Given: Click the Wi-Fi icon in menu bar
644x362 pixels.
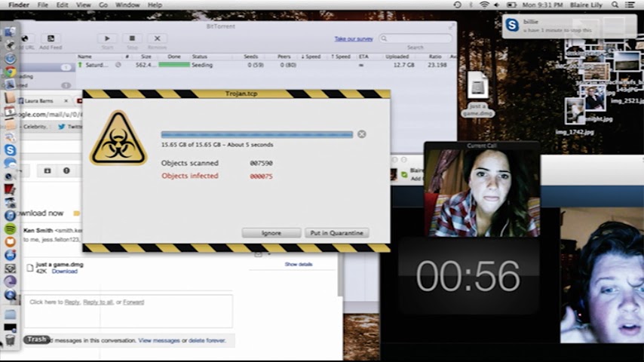Looking at the screenshot, I should [x=483, y=5].
